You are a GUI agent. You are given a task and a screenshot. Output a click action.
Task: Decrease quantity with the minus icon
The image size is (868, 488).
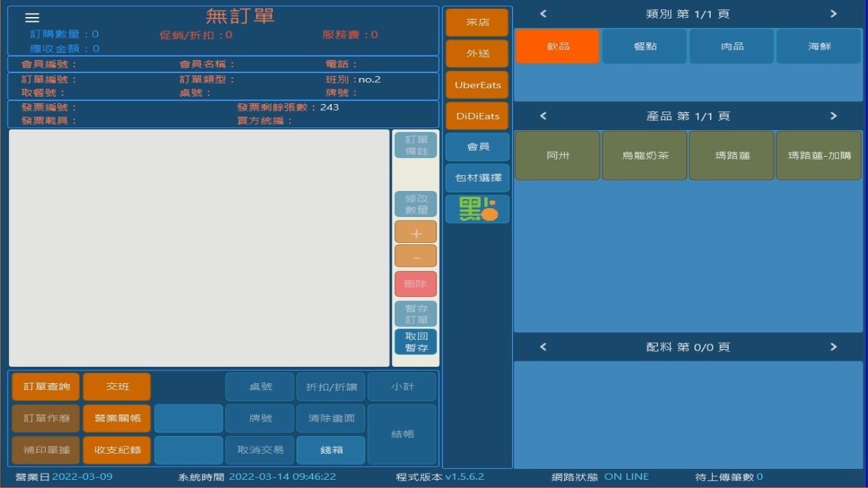415,257
